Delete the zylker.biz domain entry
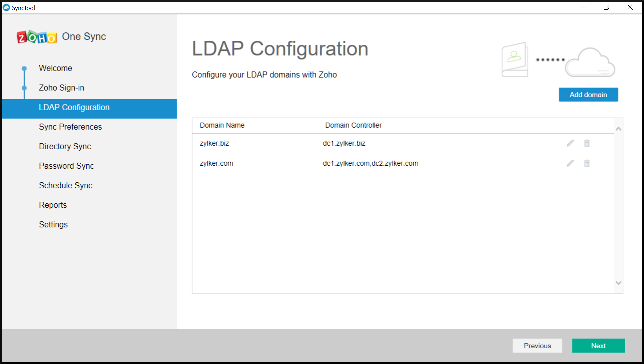This screenshot has height=364, width=644. click(x=587, y=143)
